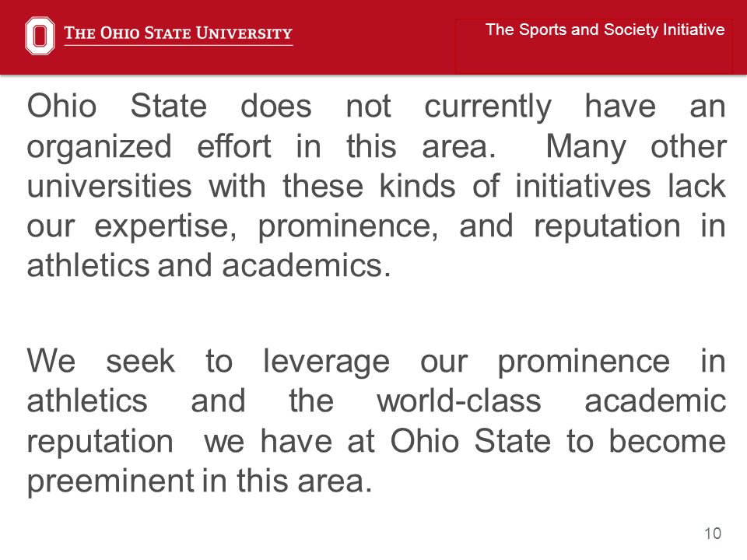Screen dimensions: 747x560
Task: Click the word 'Ohio' starting first paragraph
Action: pos(62,106)
